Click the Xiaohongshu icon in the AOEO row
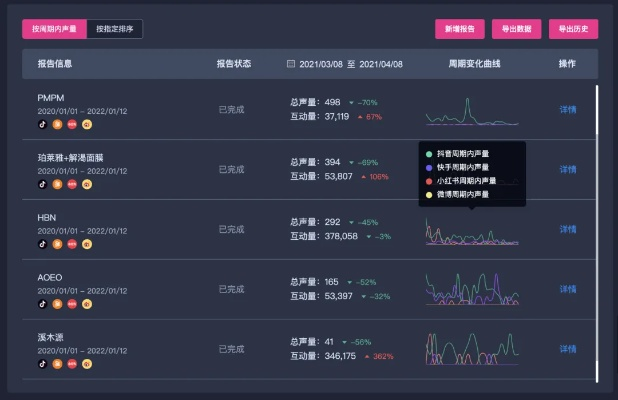The width and height of the screenshot is (618, 400). 72,304
